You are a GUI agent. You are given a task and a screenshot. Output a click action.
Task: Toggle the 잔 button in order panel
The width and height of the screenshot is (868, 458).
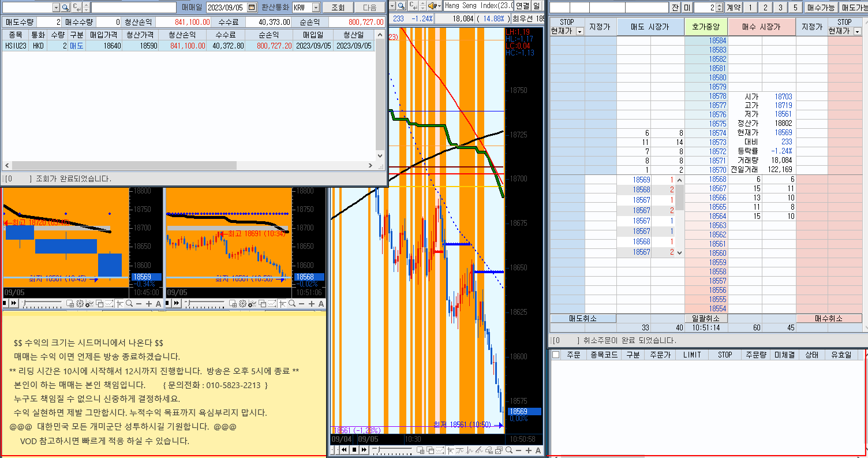click(675, 8)
